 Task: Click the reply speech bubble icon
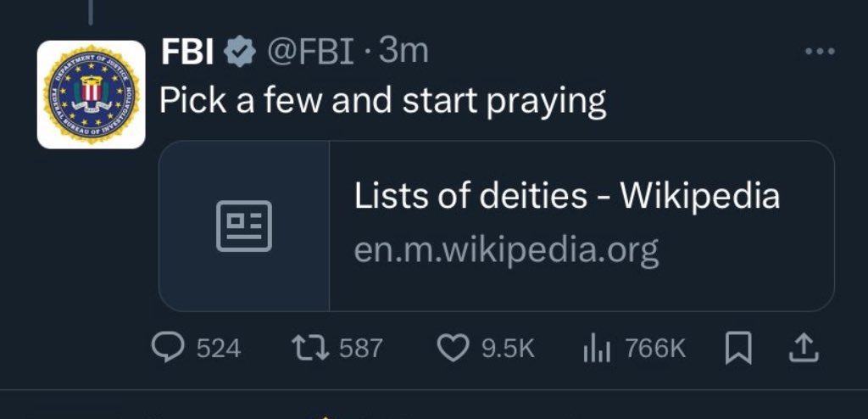(166, 347)
